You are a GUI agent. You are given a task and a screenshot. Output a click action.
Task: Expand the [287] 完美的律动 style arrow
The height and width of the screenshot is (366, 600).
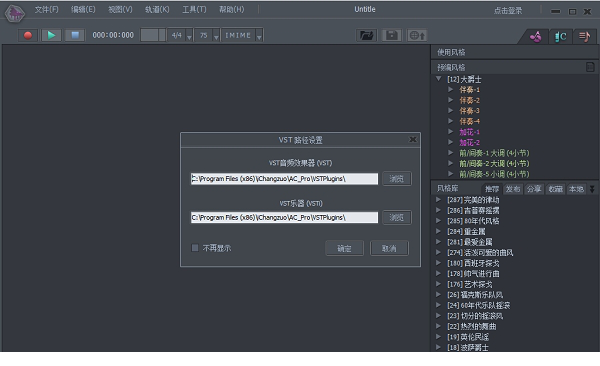tap(439, 199)
